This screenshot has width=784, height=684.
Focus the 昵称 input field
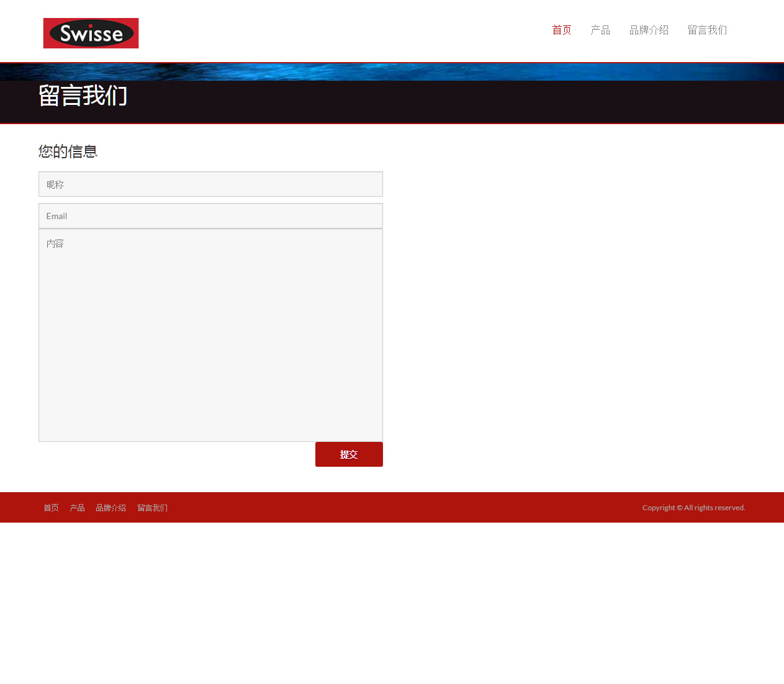click(x=210, y=184)
